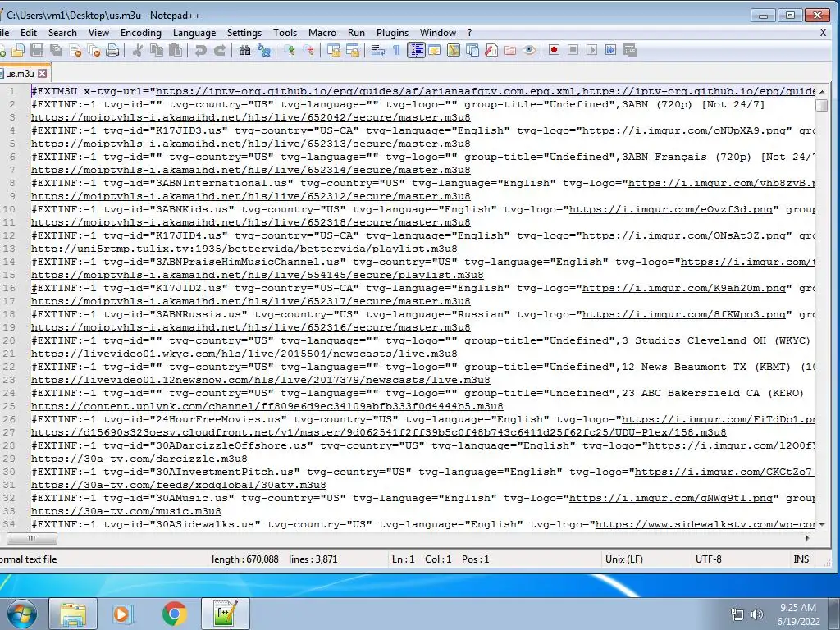This screenshot has height=630, width=840.
Task: Click the 30a-tv.com/music.m3u8 link
Action: [126, 511]
